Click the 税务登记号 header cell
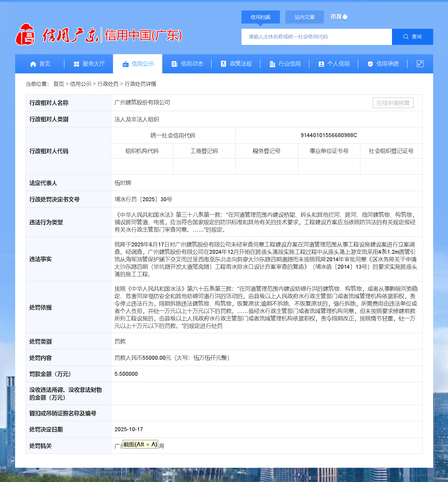 pos(267,151)
